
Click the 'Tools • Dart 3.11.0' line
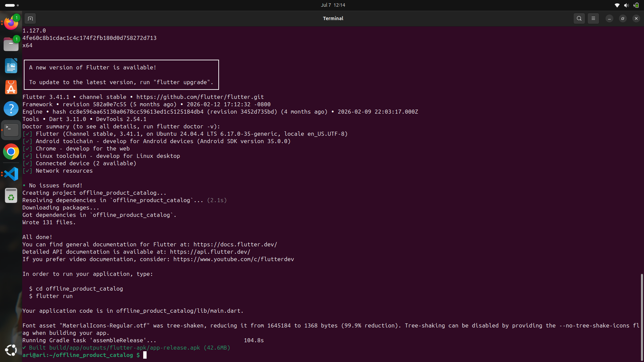(x=85, y=119)
